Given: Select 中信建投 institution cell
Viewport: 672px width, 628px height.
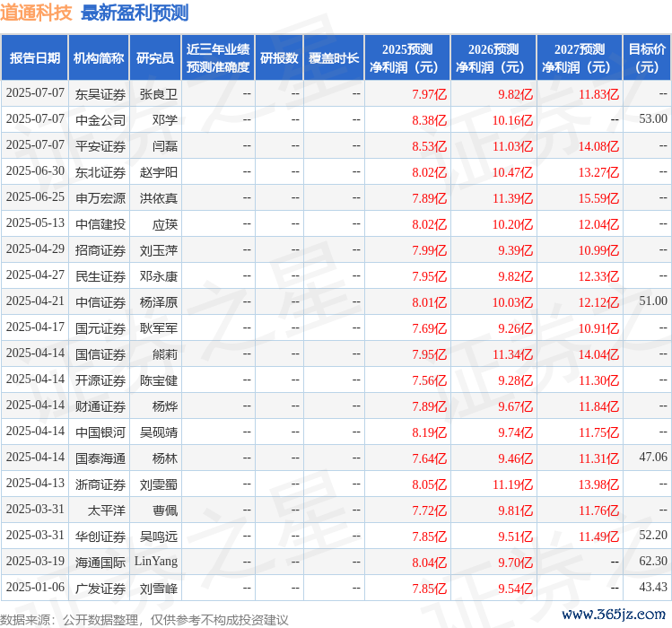Looking at the screenshot, I should tap(100, 224).
